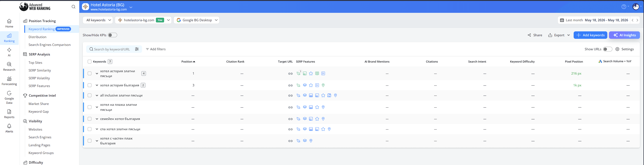Image resolution: width=644 pixels, height=165 pixels.
Task: Open Keyword Ranking in the sidebar
Action: [42, 29]
